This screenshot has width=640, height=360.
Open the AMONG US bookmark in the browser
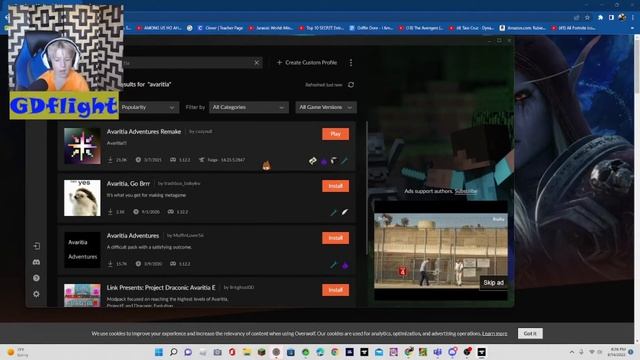(x=159, y=28)
